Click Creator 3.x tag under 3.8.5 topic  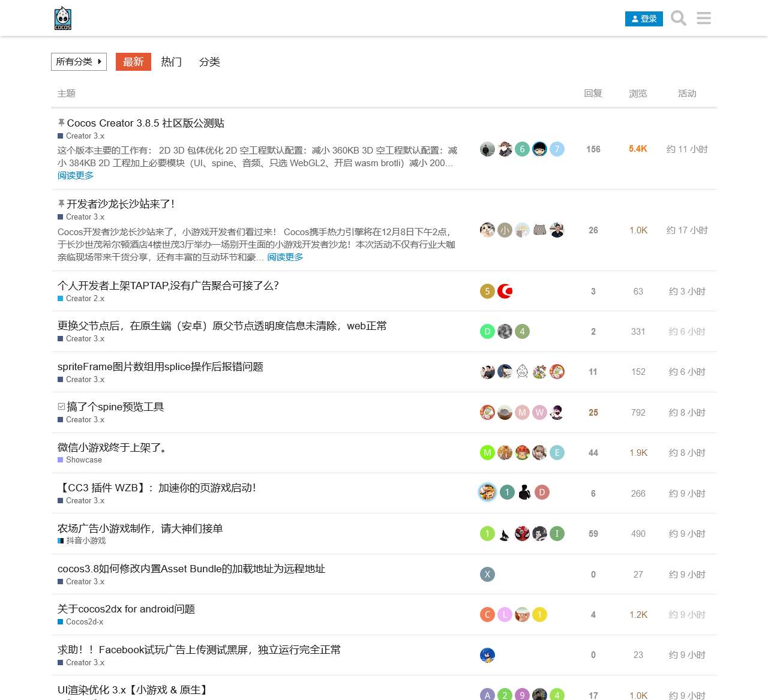(x=81, y=136)
